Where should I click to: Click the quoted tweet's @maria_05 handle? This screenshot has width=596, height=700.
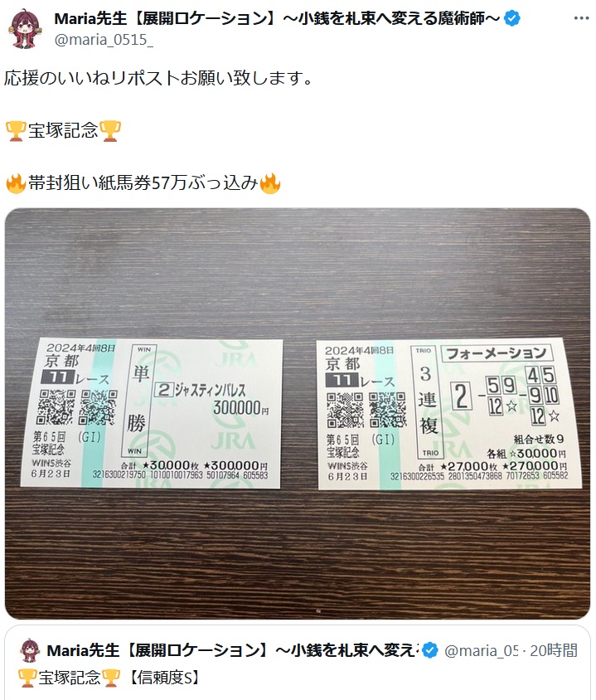click(x=482, y=650)
